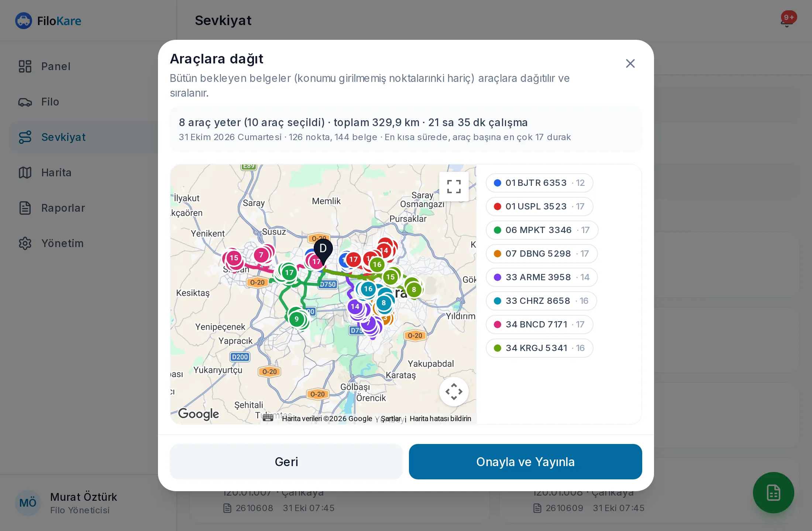Select vehicle chip 34 BNCD 7171
This screenshot has height=531, width=812.
pos(539,324)
